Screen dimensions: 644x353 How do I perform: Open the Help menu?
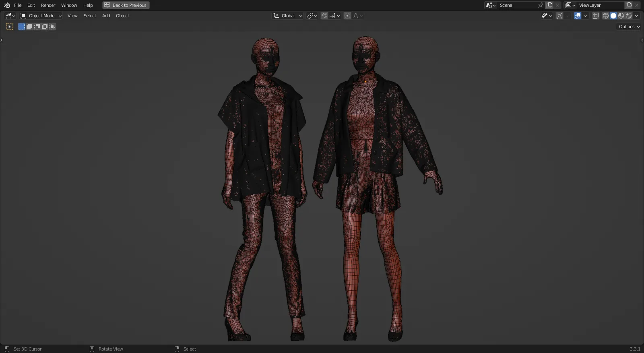coord(88,5)
